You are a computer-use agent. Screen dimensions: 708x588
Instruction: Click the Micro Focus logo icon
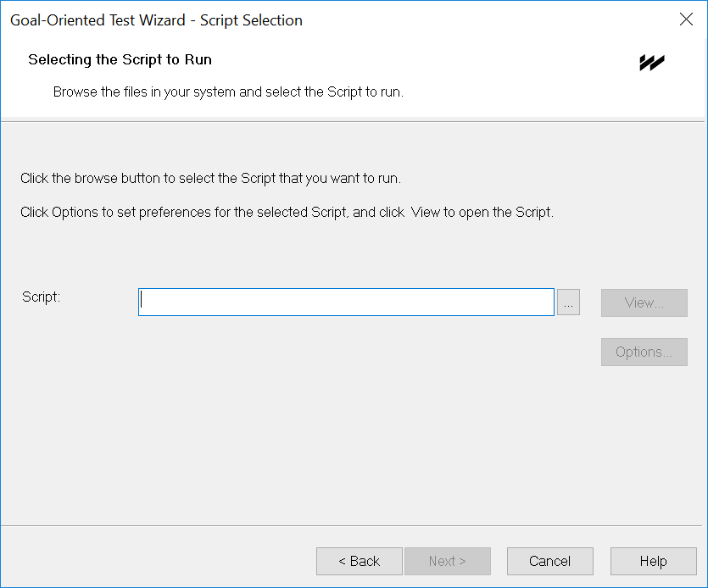point(652,63)
